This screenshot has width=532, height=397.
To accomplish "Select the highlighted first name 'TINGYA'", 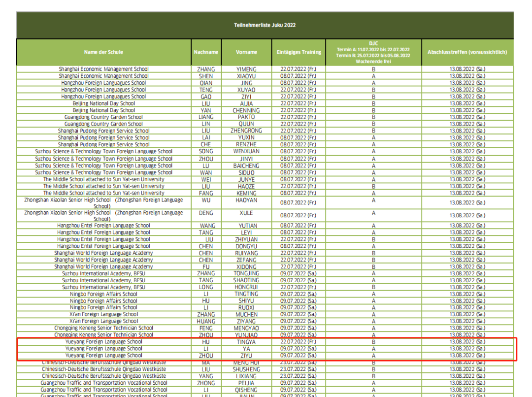I will (246, 342).
